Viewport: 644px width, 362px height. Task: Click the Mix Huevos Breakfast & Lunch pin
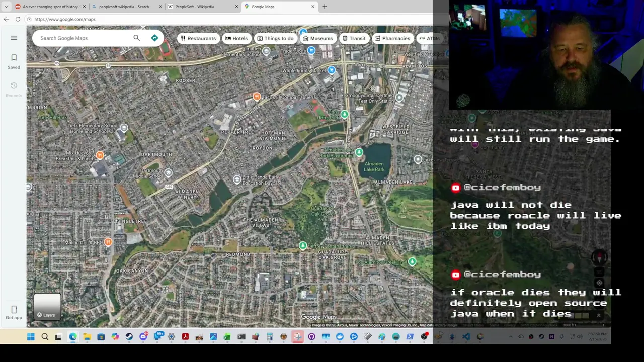pos(100,155)
